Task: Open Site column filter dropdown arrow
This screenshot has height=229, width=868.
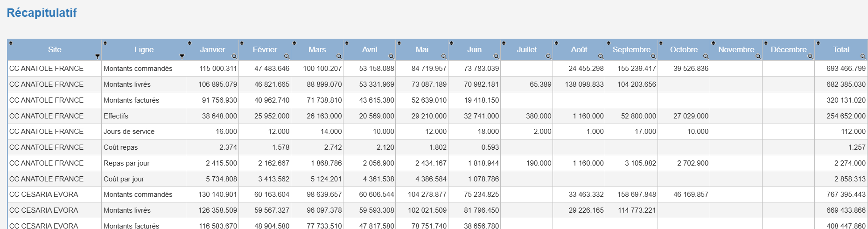Action: pos(97,56)
